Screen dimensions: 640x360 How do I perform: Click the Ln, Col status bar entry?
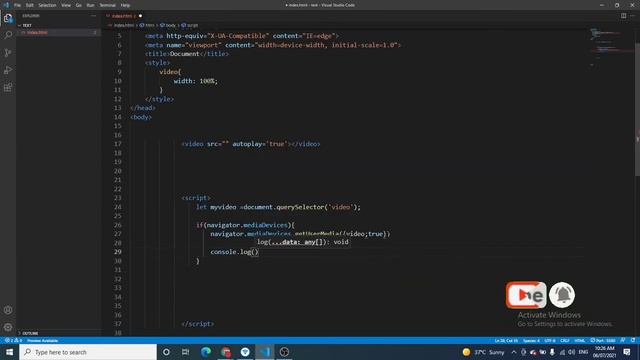coord(506,340)
